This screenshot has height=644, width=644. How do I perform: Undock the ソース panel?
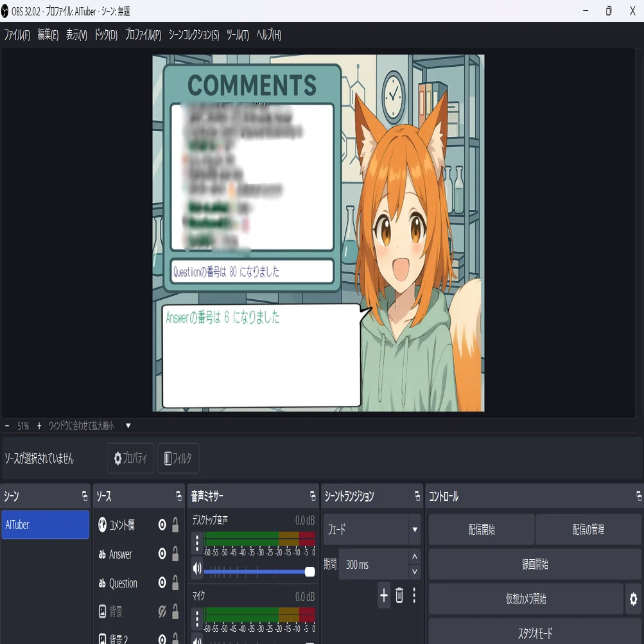tap(178, 496)
